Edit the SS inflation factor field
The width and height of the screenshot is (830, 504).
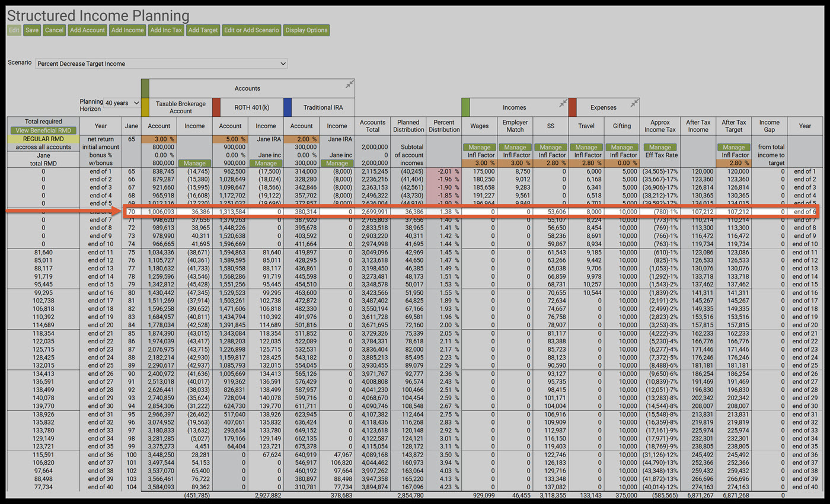pyautogui.click(x=550, y=163)
